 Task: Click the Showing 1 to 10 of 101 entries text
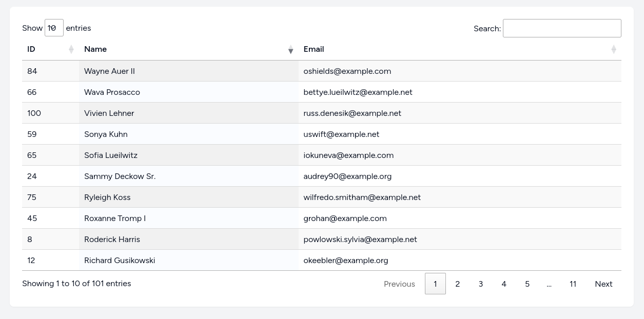pyautogui.click(x=76, y=283)
